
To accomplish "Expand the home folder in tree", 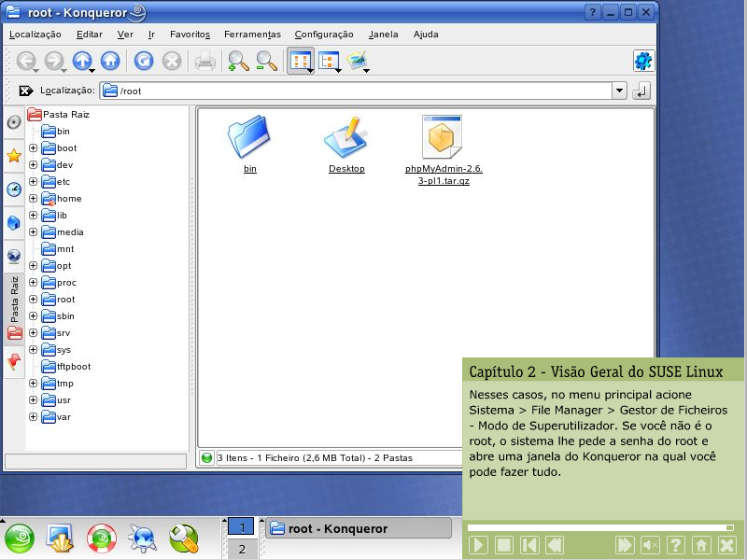I will pyautogui.click(x=33, y=199).
